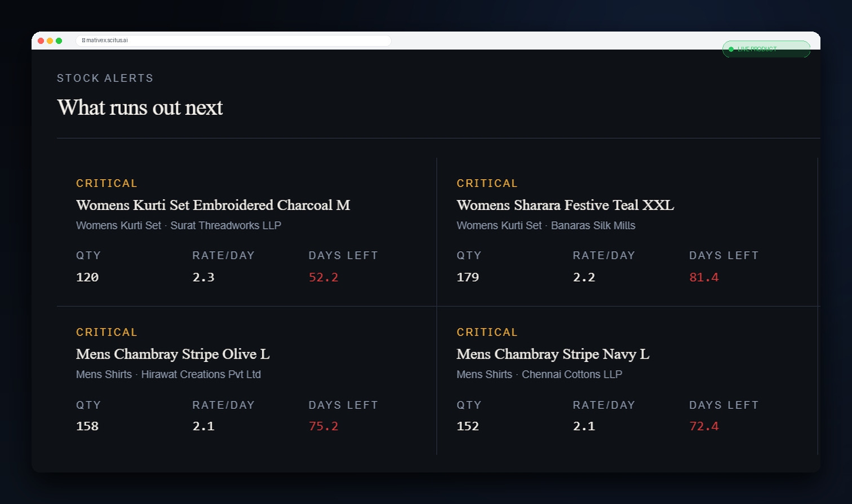Viewport: 852px width, 504px height.
Task: Select quantity value 158
Action: click(87, 426)
